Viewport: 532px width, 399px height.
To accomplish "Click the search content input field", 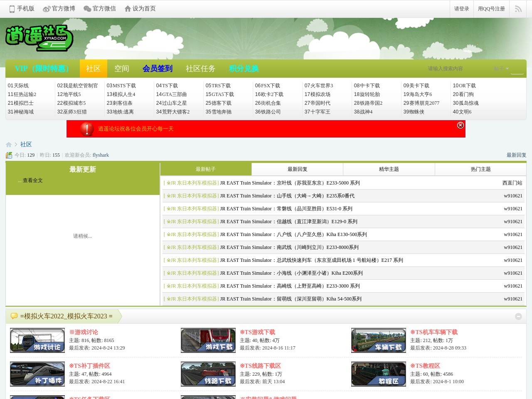I will (x=457, y=69).
